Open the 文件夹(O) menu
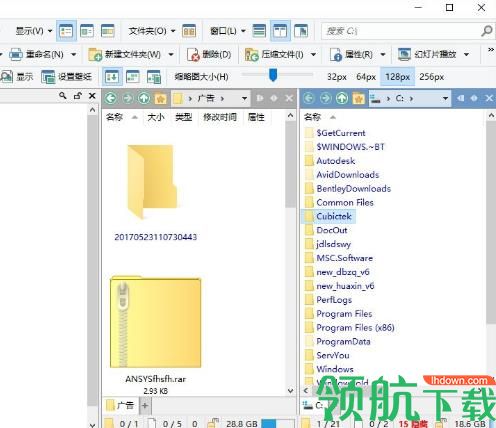 pyautogui.click(x=152, y=31)
